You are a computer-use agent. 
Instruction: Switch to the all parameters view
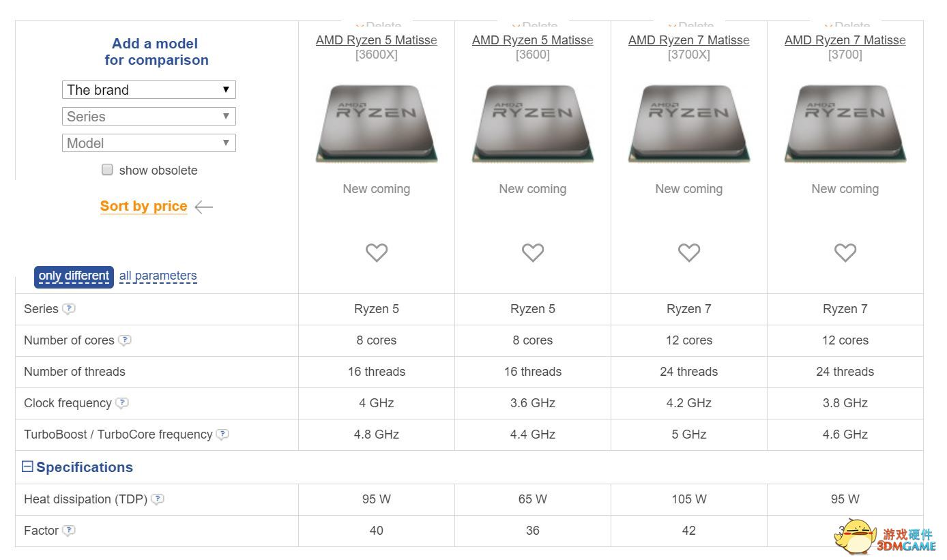coord(158,276)
